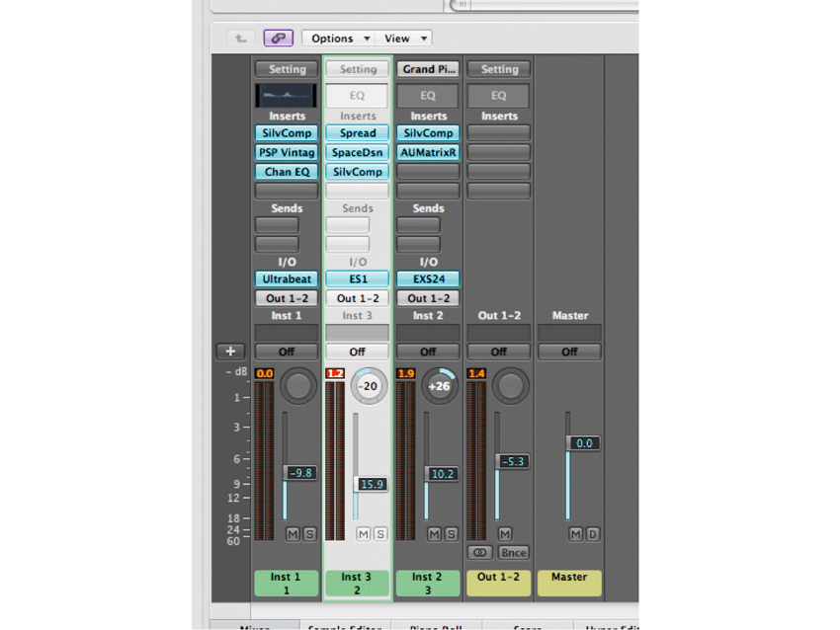Viewport: 840px width, 630px height.
Task: Mute the Master channel
Action: pos(575,533)
